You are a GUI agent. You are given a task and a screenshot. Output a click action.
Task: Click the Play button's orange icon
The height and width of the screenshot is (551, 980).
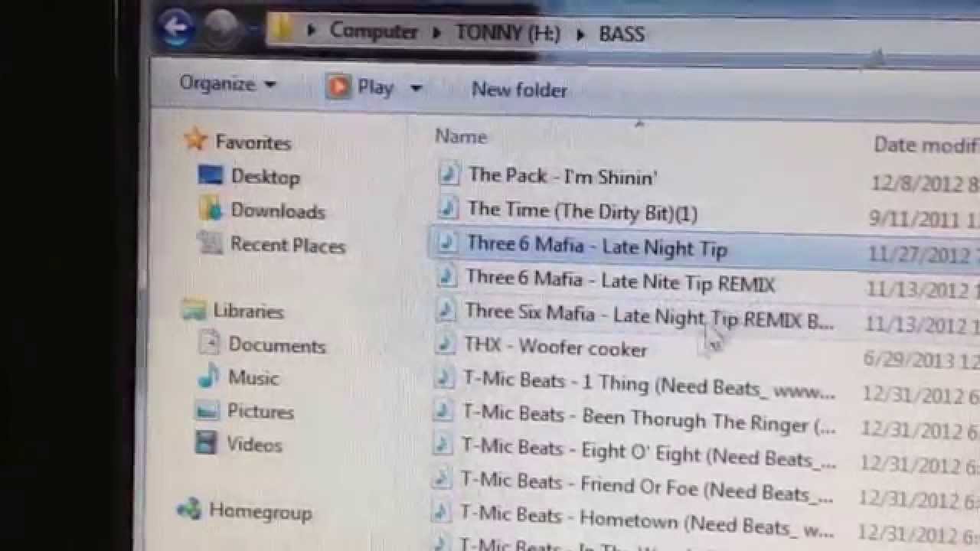tap(338, 86)
